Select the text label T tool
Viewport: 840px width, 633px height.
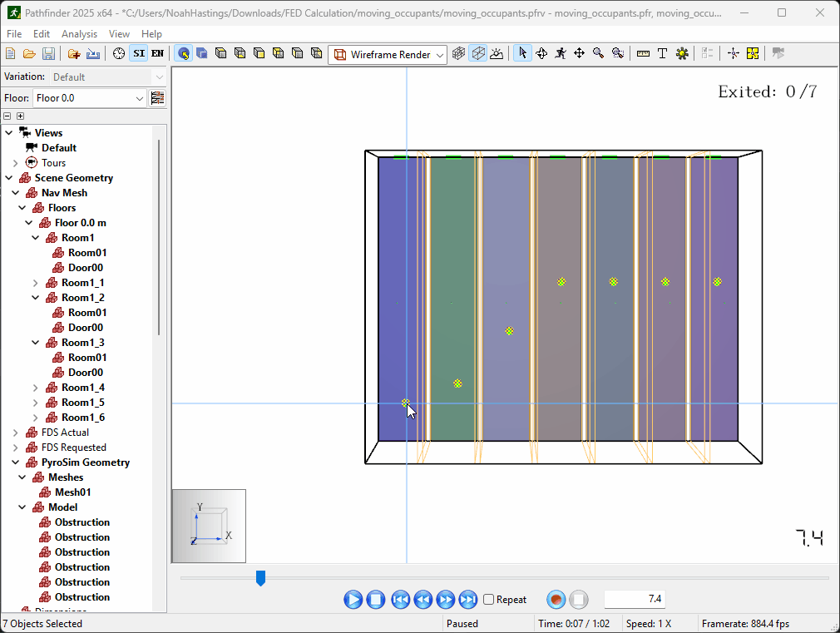click(x=662, y=53)
